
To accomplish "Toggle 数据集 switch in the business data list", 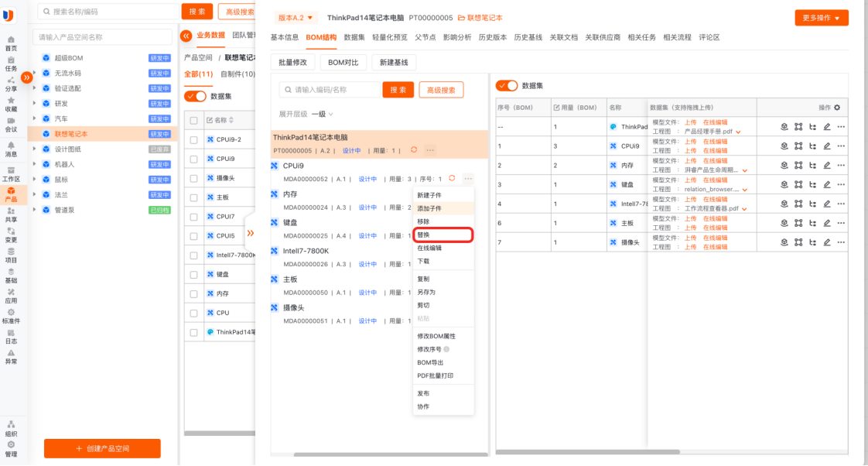I will [x=195, y=96].
